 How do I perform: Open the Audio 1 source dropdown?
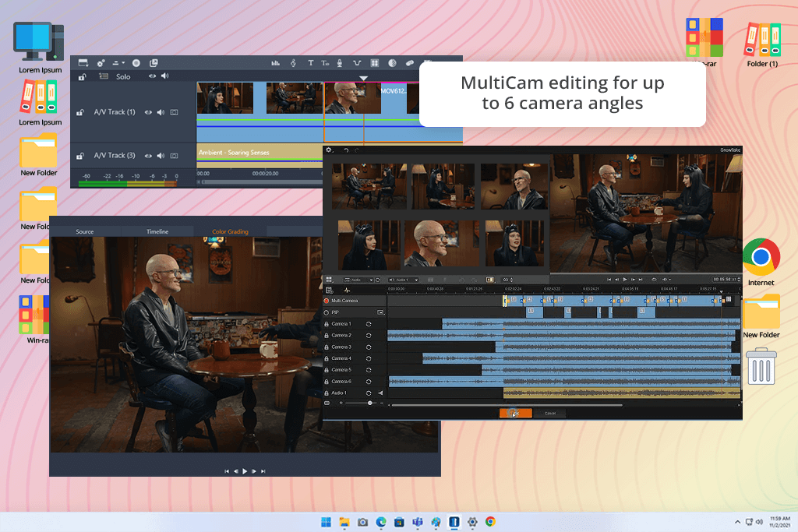coord(403,280)
